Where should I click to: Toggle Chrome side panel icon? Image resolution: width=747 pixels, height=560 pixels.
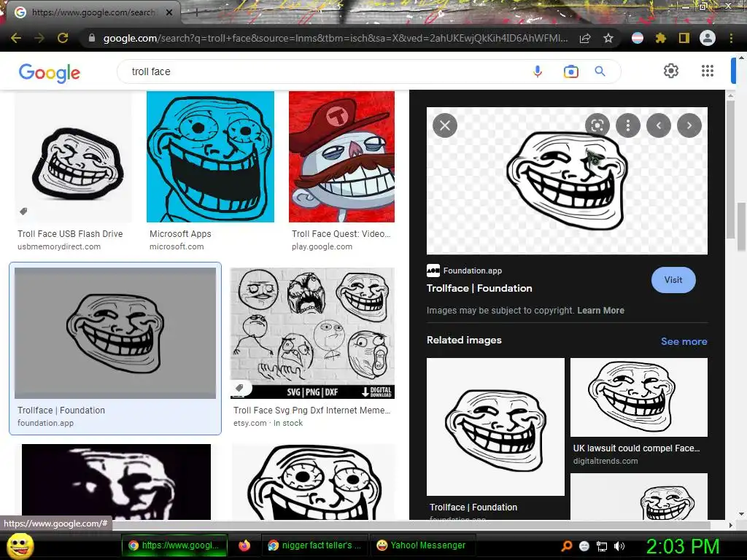tap(684, 38)
